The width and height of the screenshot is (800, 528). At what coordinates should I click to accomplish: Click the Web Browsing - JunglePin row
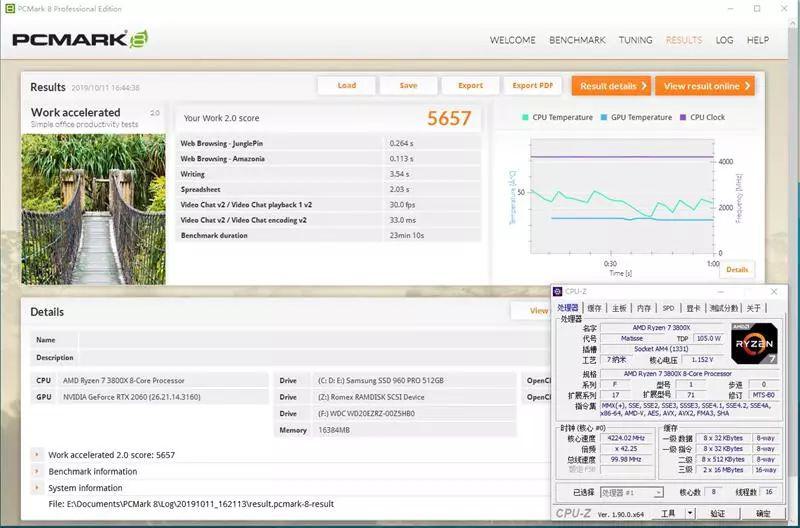[329, 143]
